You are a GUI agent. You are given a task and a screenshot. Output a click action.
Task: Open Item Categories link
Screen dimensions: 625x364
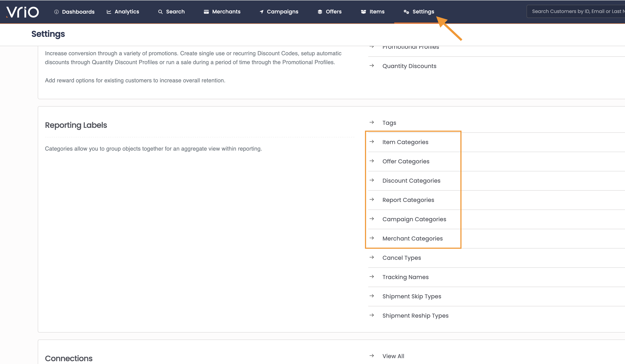point(405,142)
